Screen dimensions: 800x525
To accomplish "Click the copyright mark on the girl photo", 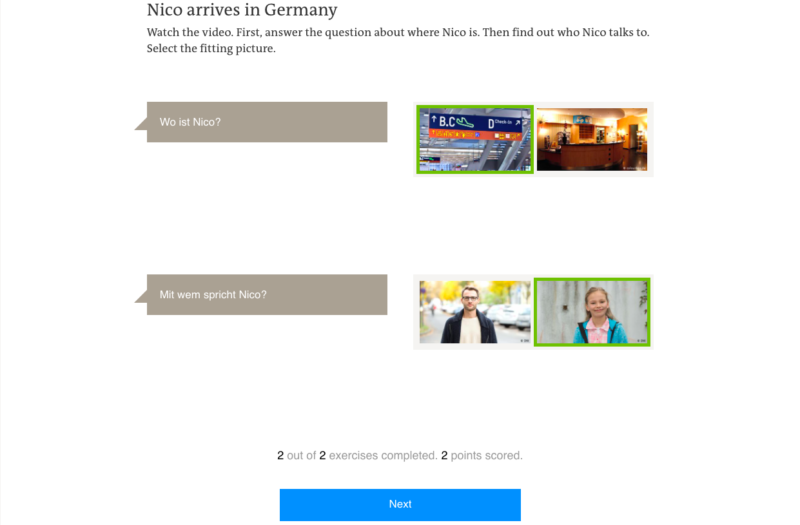I will pos(641,340).
